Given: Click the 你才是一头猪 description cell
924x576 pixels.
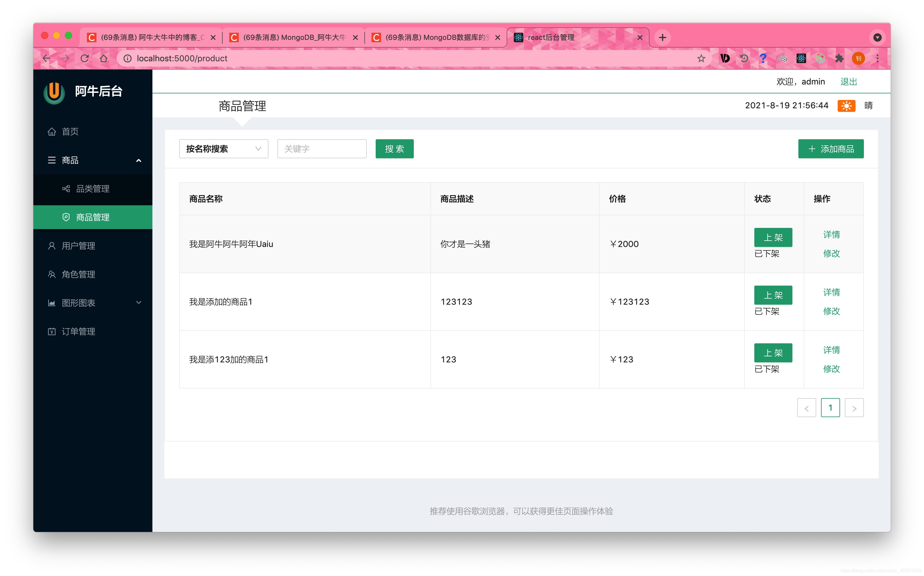Looking at the screenshot, I should pos(515,244).
